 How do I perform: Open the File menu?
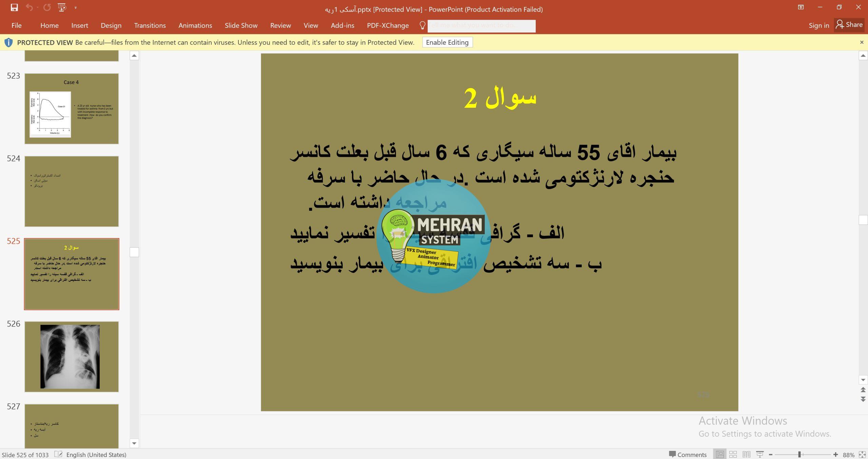point(16,25)
